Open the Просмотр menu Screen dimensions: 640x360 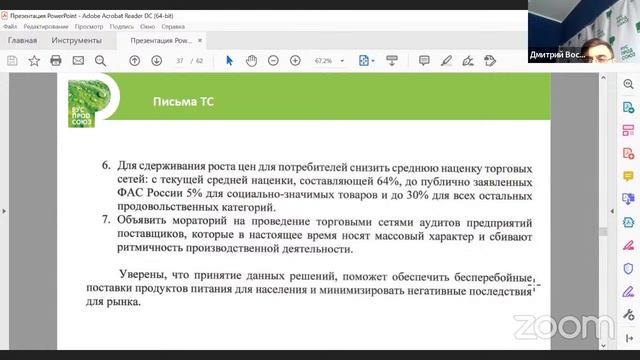coord(89,27)
